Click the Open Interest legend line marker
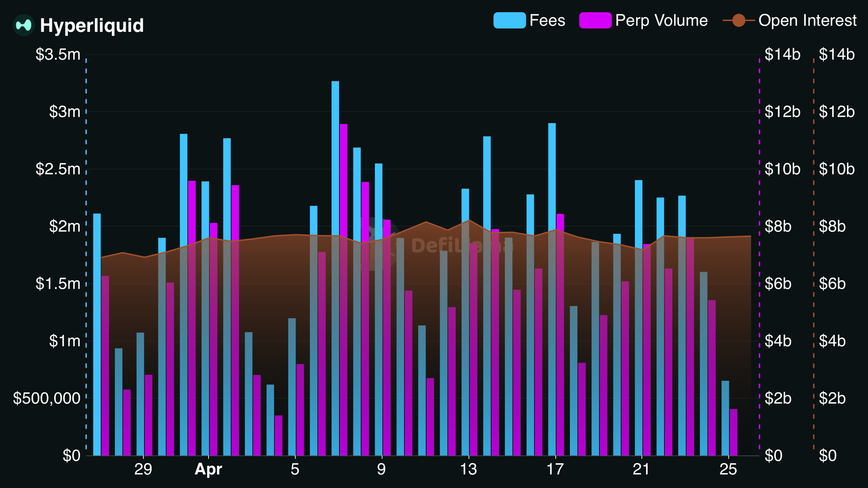 pyautogui.click(x=738, y=20)
